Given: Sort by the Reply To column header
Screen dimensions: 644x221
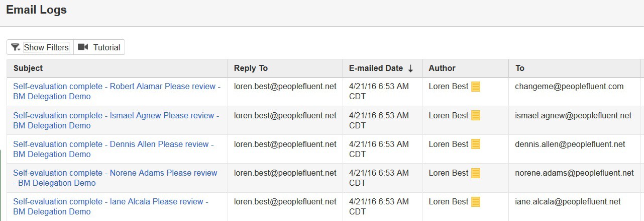Looking at the screenshot, I should coord(251,68).
